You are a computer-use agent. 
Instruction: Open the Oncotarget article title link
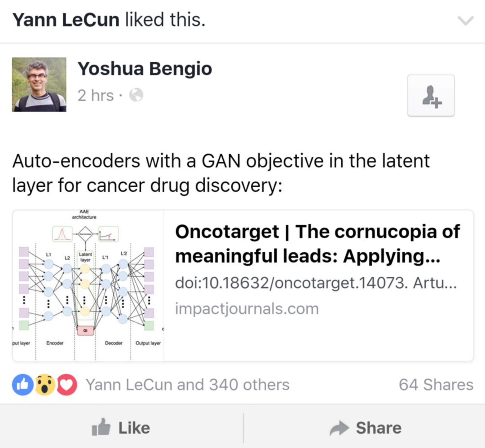coord(317,244)
